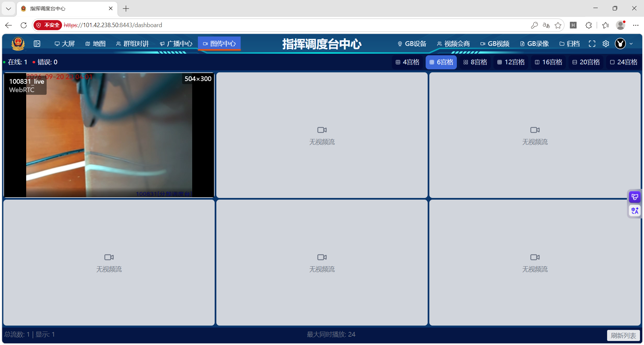This screenshot has height=345, width=644.
Task: Expand the user dropdown chevron
Action: [x=631, y=44]
